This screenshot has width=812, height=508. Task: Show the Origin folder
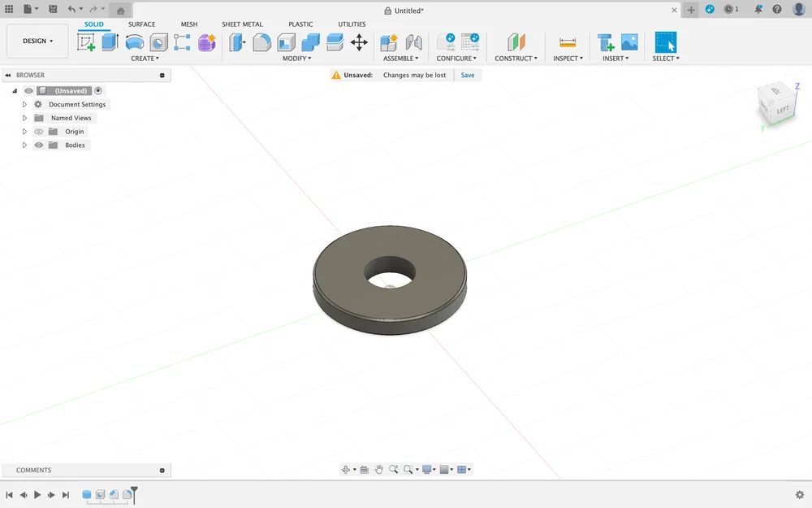(x=38, y=131)
